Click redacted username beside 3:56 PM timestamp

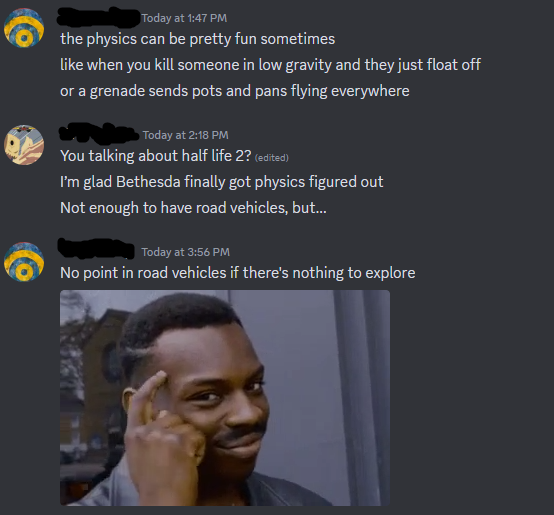(x=96, y=249)
